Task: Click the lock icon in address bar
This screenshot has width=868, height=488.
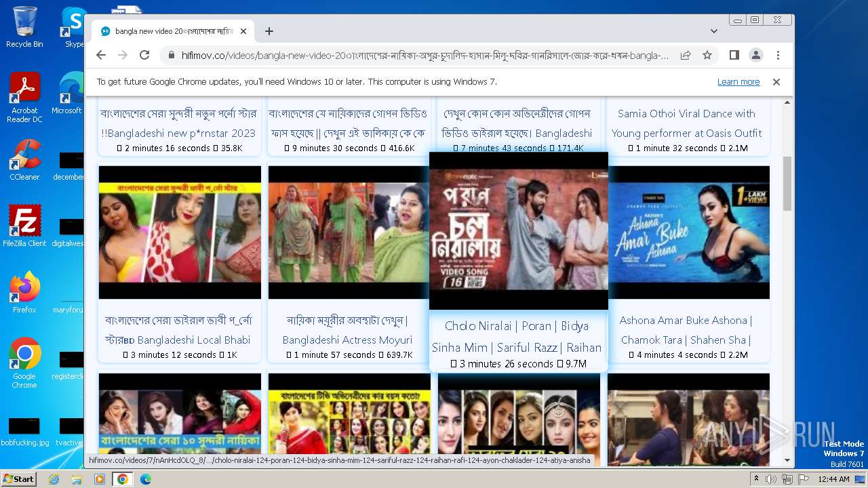Action: pos(171,56)
